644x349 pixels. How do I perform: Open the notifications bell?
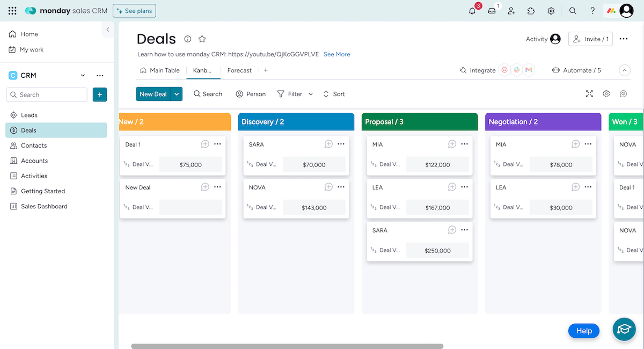[472, 11]
